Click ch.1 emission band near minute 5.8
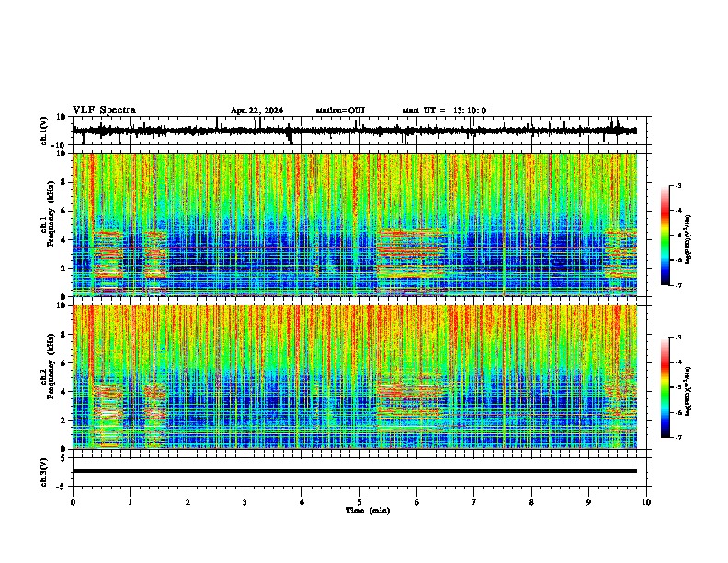Screen dimensions: 728x563 (411, 253)
